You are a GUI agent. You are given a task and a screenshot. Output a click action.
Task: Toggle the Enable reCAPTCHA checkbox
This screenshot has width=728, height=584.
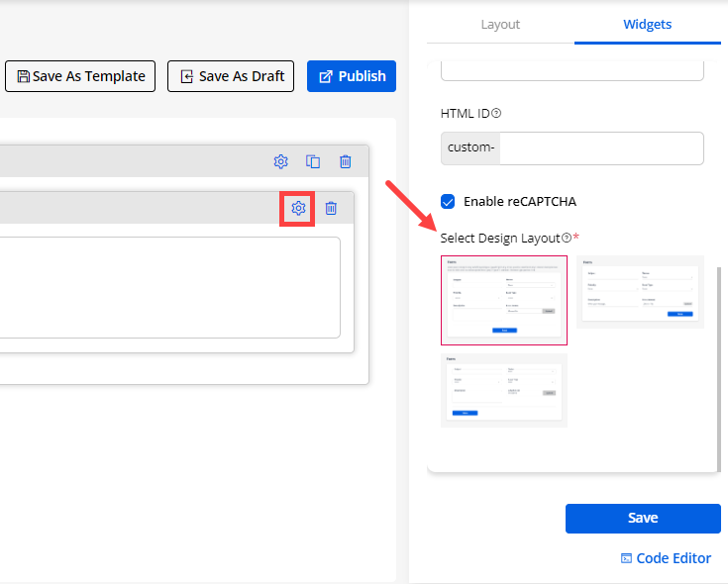(448, 201)
